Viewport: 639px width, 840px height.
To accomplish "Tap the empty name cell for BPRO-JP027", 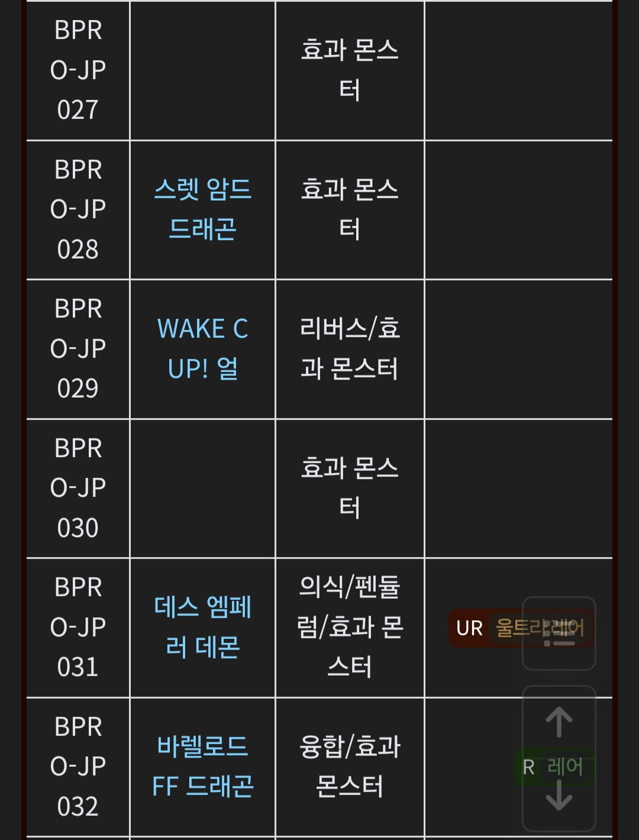I will click(x=202, y=70).
